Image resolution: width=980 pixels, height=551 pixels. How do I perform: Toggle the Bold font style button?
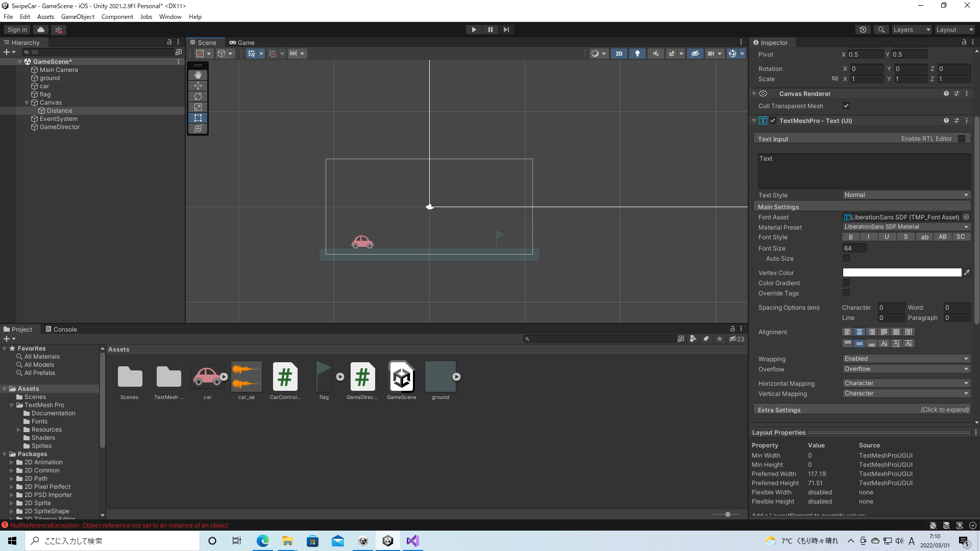(x=851, y=237)
